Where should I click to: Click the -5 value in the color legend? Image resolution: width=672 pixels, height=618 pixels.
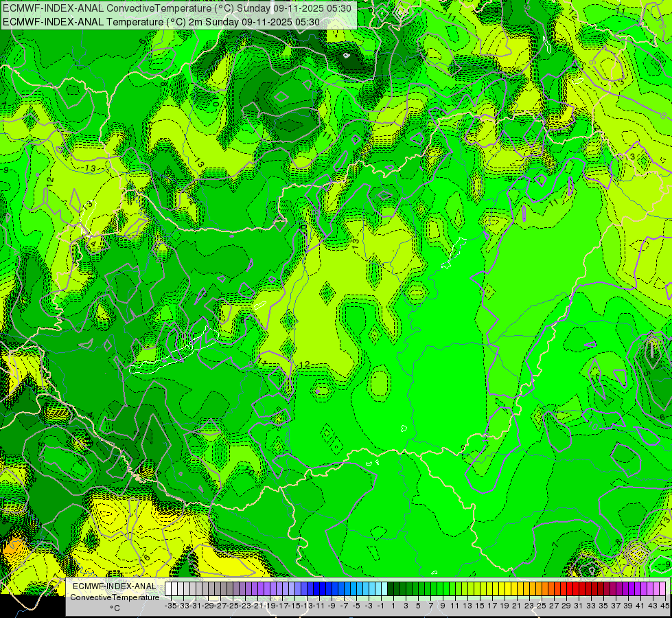356,606
